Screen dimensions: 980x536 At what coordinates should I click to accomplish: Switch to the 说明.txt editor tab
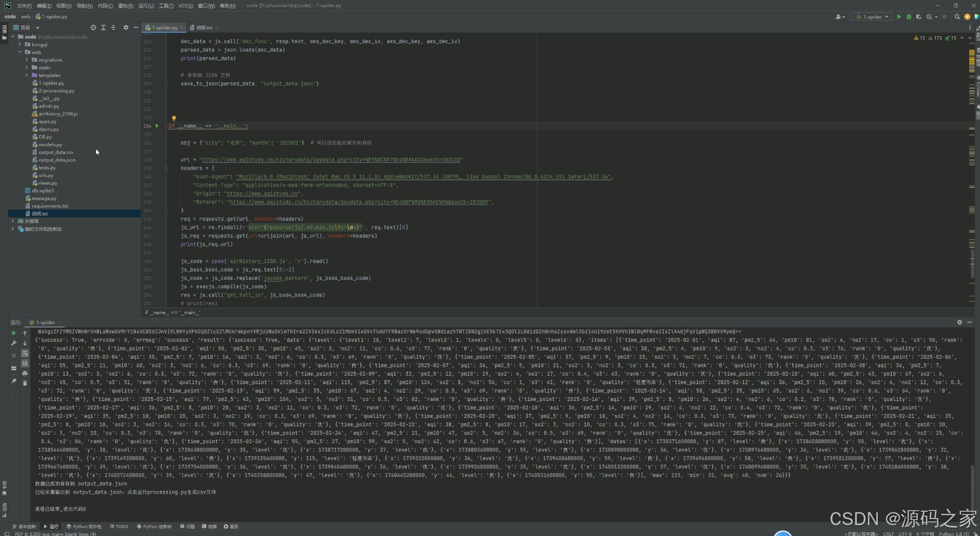pos(204,28)
